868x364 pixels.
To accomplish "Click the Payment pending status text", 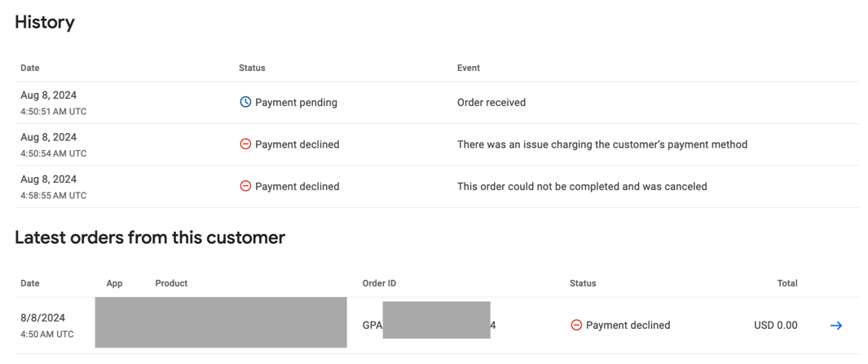I will coord(296,103).
